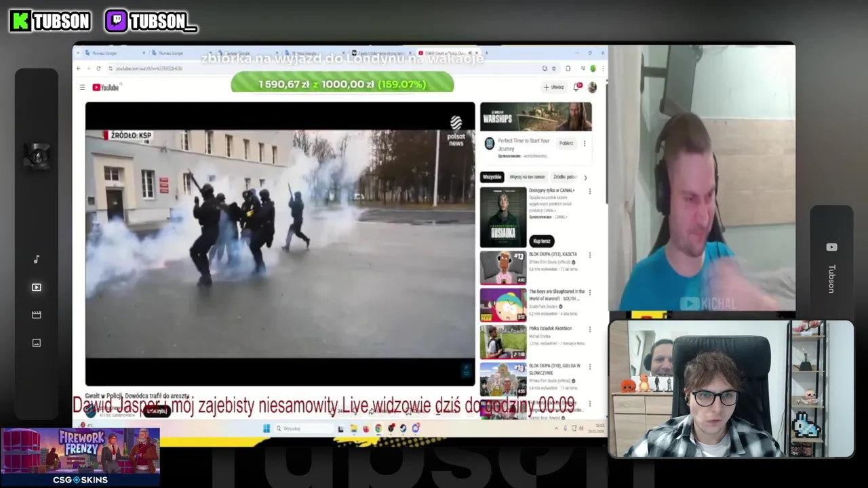Play the Polsat News video player
Viewport: 868px width, 488px height.
pyautogui.click(x=280, y=244)
